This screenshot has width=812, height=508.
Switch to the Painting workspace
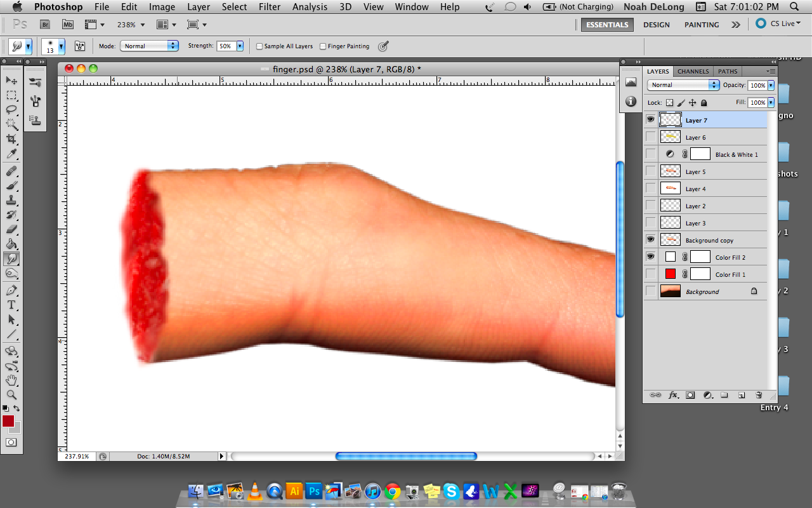click(x=702, y=25)
